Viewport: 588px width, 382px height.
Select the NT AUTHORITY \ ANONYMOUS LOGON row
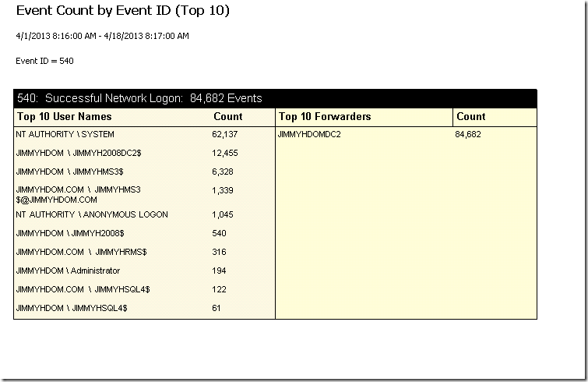(92, 214)
